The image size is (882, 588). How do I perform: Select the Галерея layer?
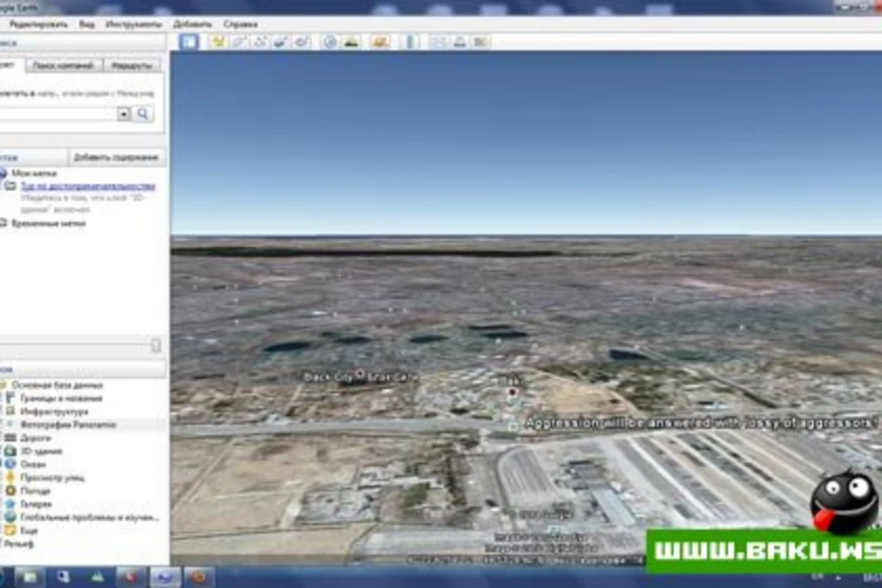[x=37, y=504]
